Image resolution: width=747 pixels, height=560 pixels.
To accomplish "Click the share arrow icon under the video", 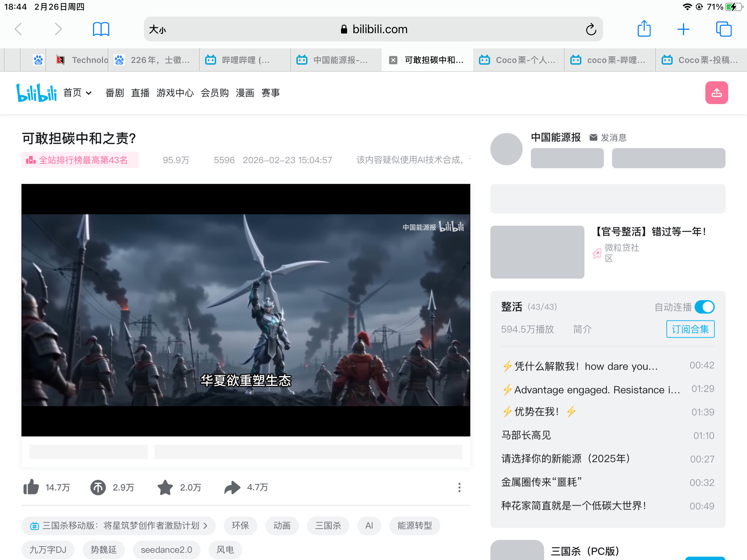I will coord(232,487).
